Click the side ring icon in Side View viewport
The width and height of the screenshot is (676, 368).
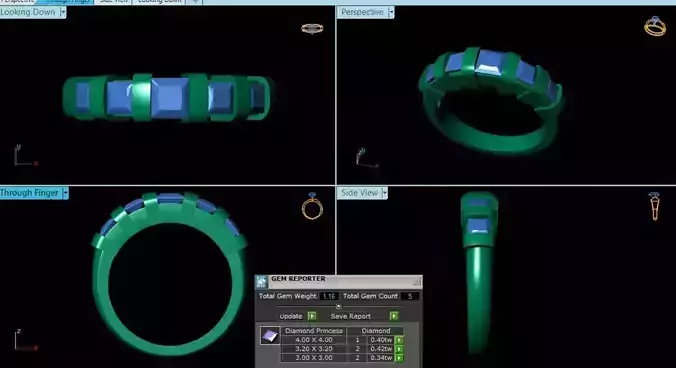(x=654, y=206)
